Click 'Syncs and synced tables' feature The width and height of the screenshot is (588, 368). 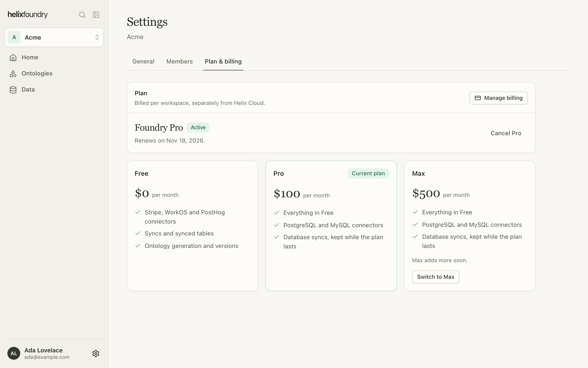point(179,233)
